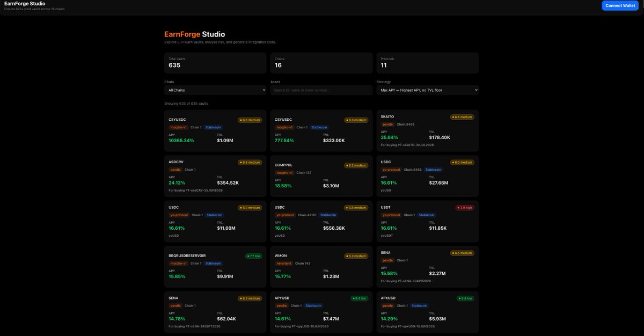
Task: Select the Protocols 11 stat card
Action: 427,63
